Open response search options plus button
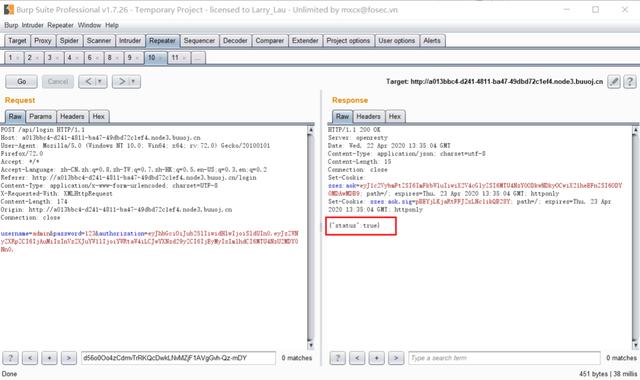 (377, 358)
